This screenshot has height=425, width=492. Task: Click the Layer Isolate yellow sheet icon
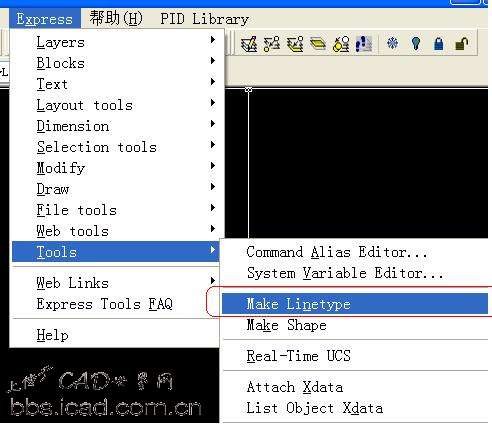coord(318,44)
